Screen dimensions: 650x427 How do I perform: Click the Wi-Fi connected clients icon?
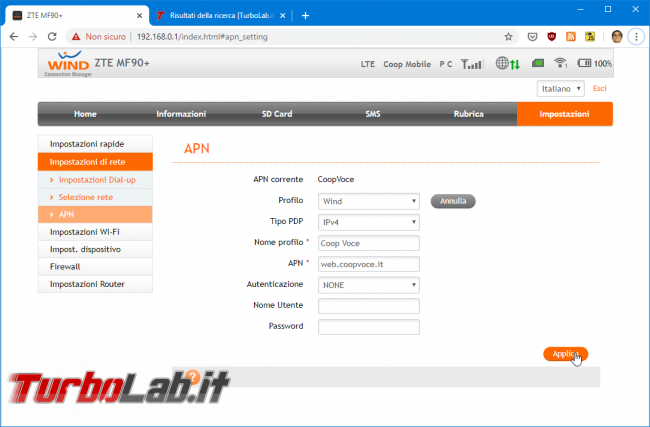pyautogui.click(x=560, y=63)
